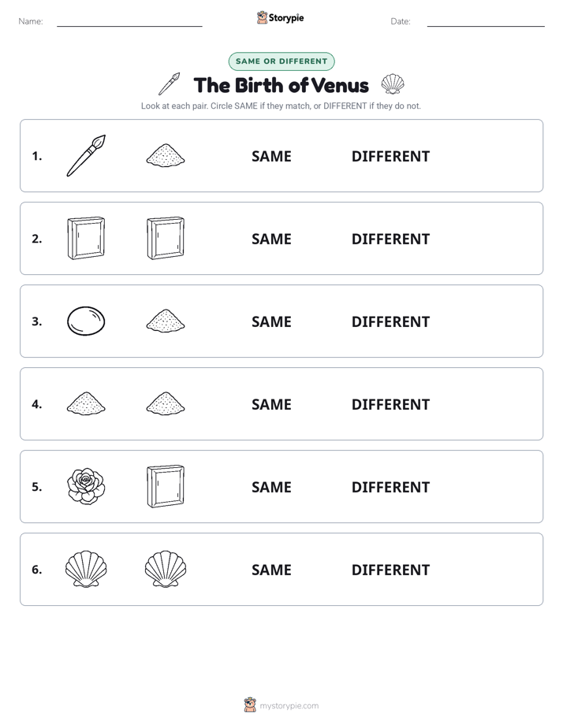Click the paintbrush icon in row 1
Image resolution: width=563 pixels, height=728 pixels.
coord(86,155)
